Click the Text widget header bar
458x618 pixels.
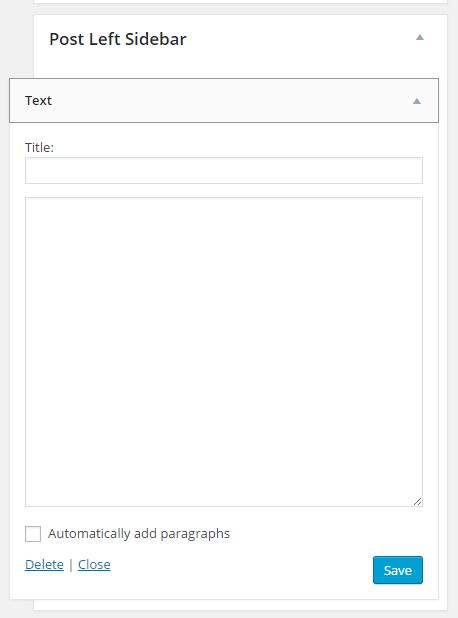pyautogui.click(x=224, y=101)
